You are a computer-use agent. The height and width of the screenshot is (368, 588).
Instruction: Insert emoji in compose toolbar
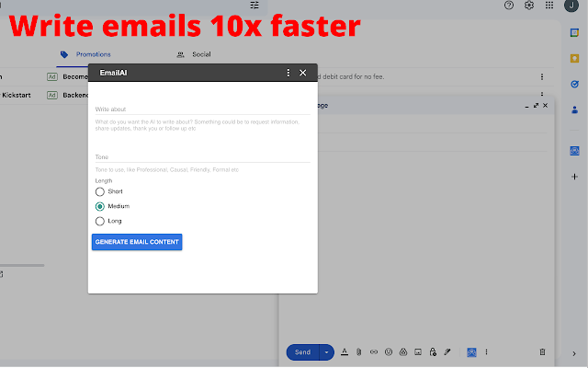[389, 351]
